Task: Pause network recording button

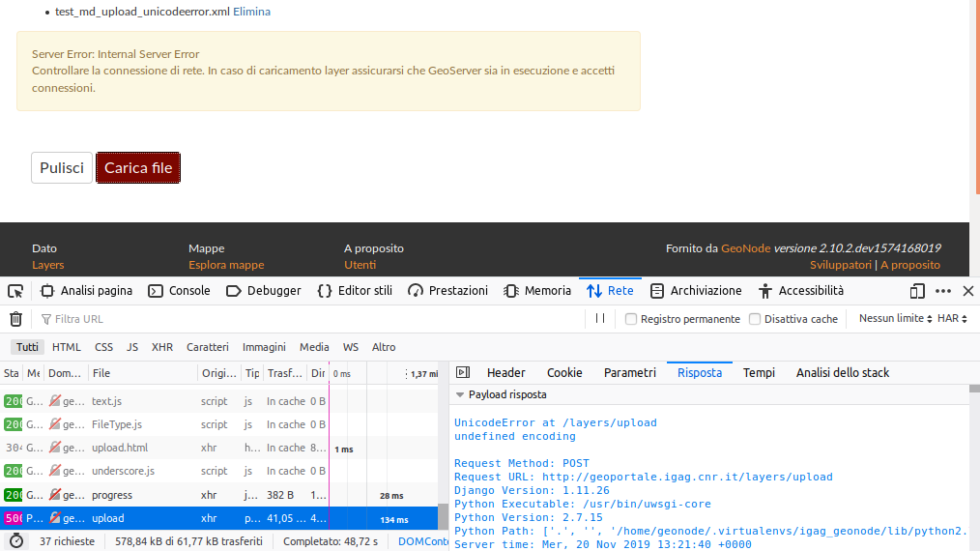Action: click(x=600, y=318)
